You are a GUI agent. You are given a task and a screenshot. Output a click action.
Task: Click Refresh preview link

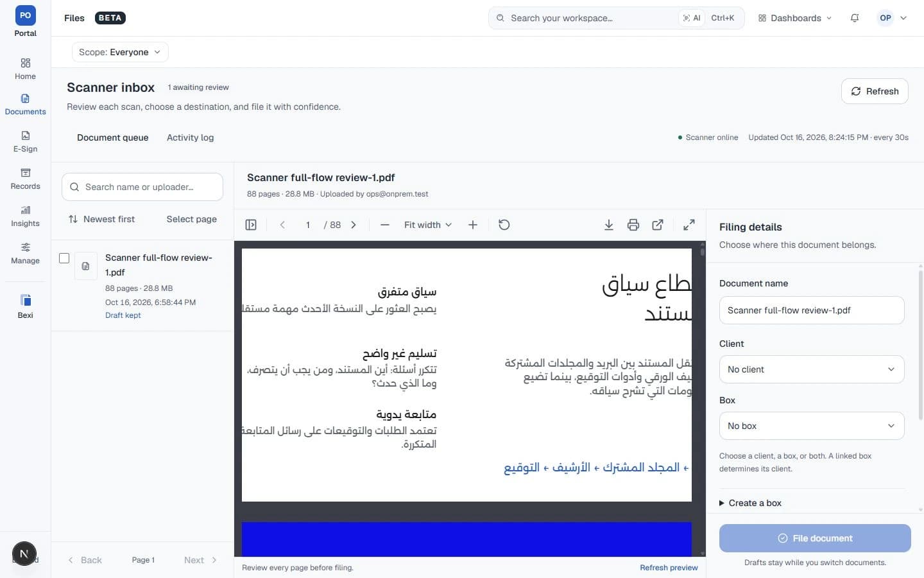(669, 568)
